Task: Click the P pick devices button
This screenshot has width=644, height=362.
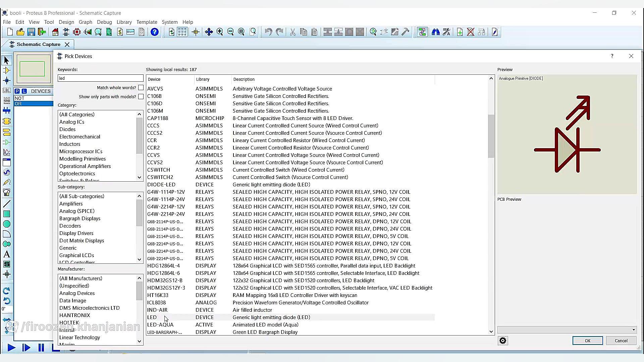Action: pos(17,91)
